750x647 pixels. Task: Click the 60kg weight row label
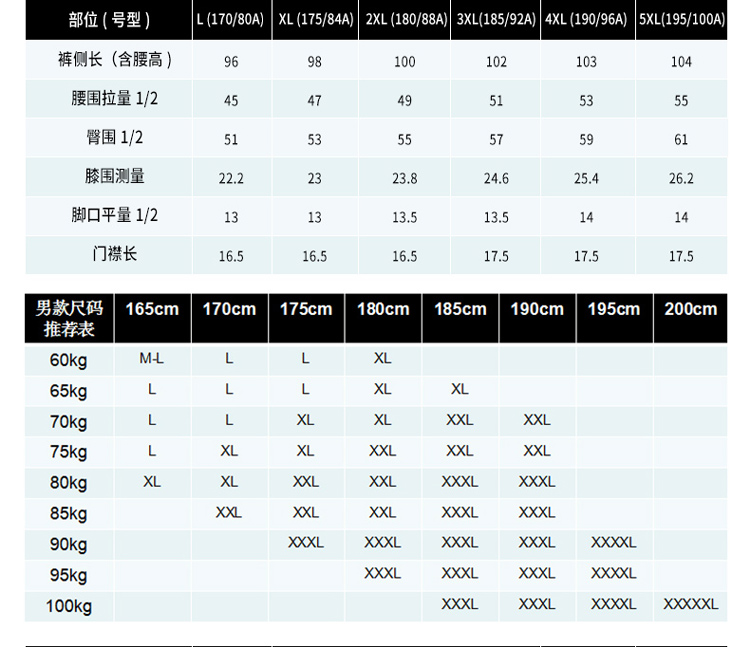point(69,360)
